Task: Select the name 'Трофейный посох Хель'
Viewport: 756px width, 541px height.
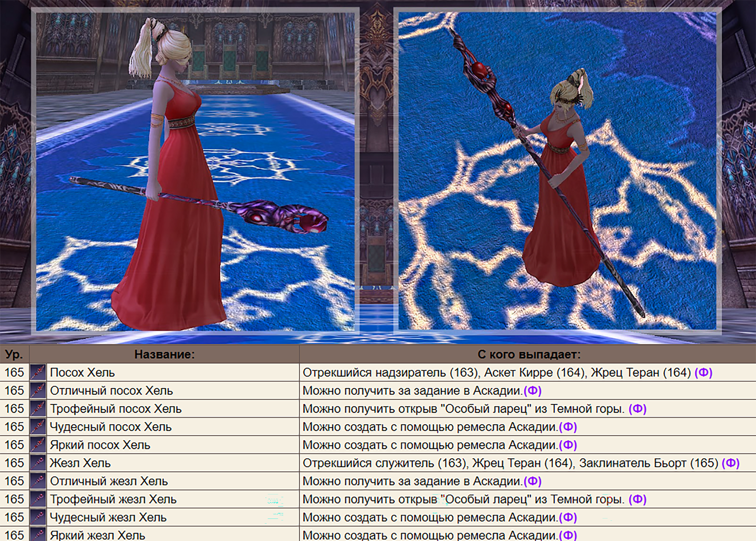Action: click(x=116, y=409)
